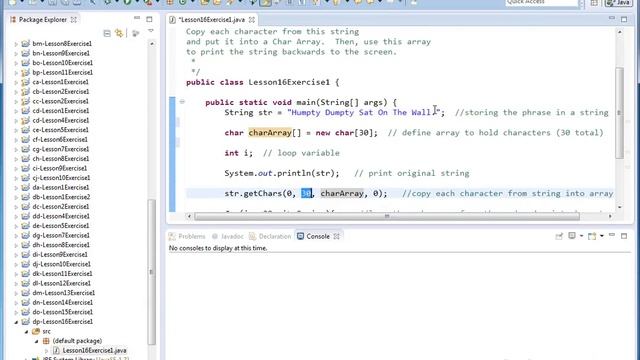Viewport: 640px width, 360px height.
Task: Click the editor horizontal scrollbar thumb
Action: [387, 216]
